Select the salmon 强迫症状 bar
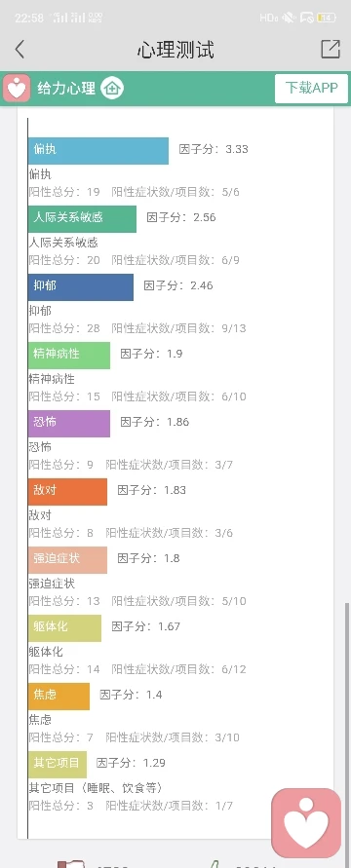 point(67,560)
